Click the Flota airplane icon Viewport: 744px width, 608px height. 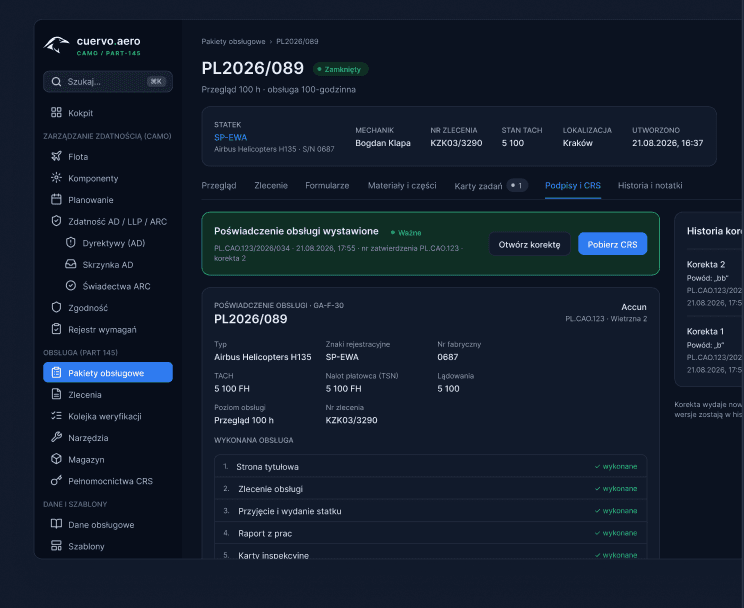point(56,156)
